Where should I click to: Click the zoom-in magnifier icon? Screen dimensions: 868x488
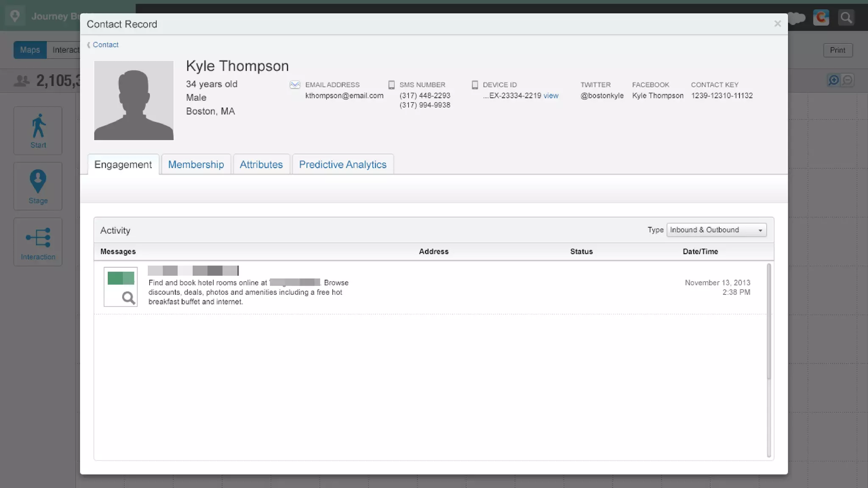[833, 80]
